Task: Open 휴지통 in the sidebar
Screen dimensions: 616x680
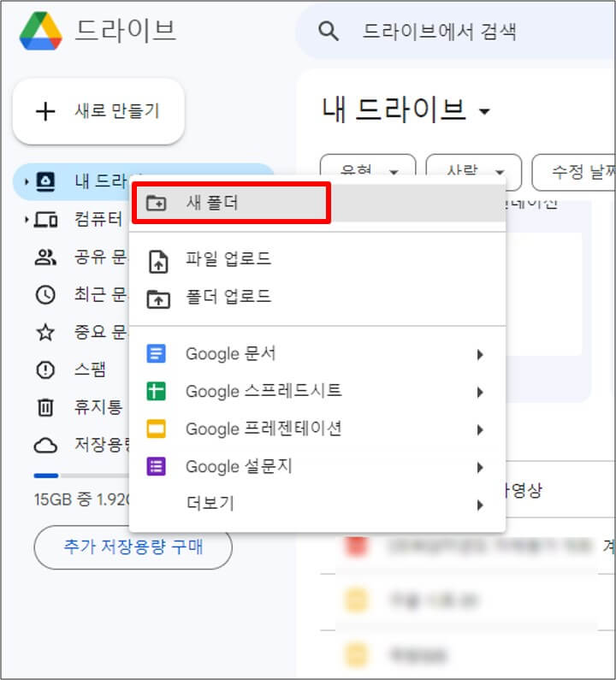Action: click(99, 407)
